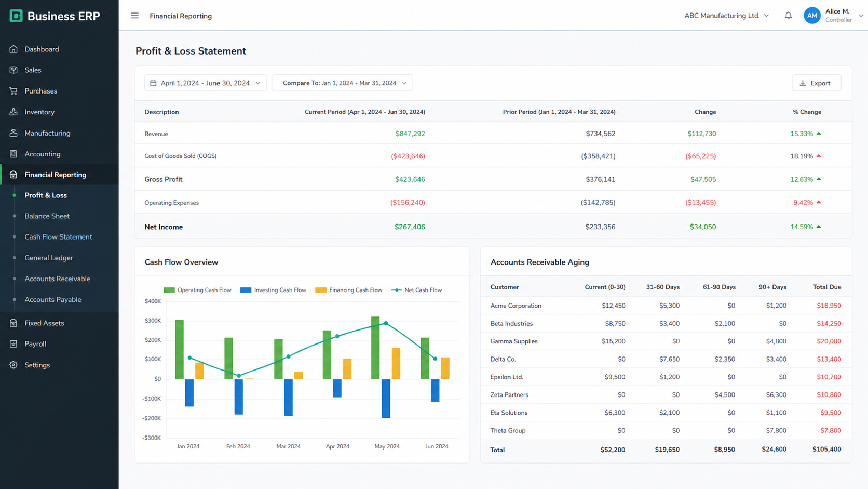Expand the Alice M. user menu chevron

tap(860, 16)
